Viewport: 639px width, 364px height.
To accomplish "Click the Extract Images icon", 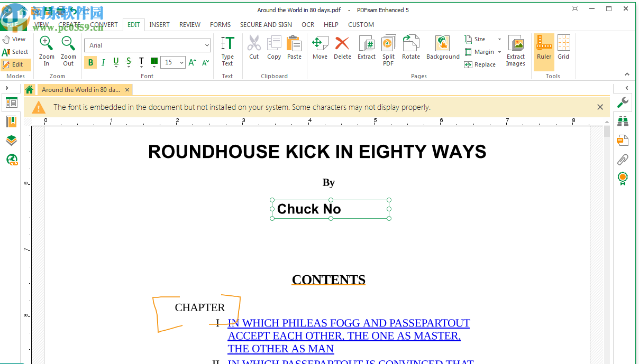I will click(515, 43).
